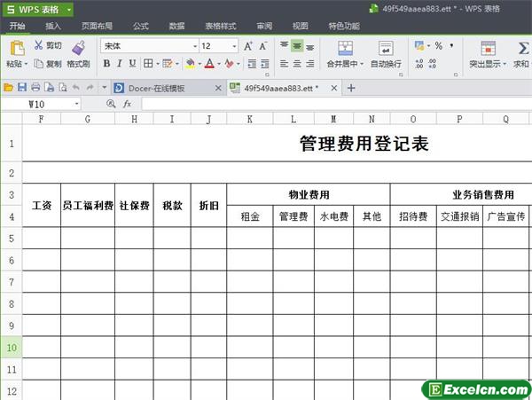This screenshot has width=532, height=400.
Task: Toggle Underline formatting
Action: pos(132,64)
